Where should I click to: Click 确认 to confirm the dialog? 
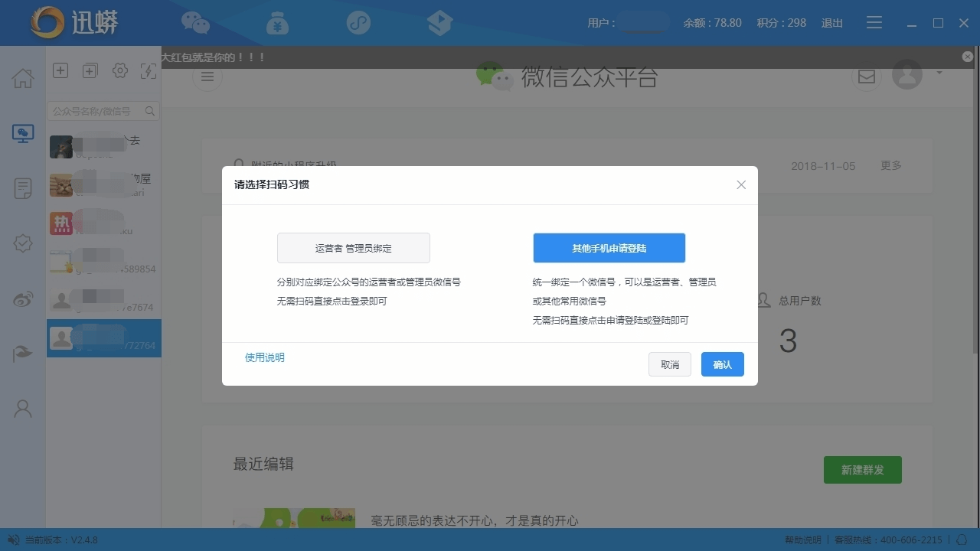tap(722, 364)
